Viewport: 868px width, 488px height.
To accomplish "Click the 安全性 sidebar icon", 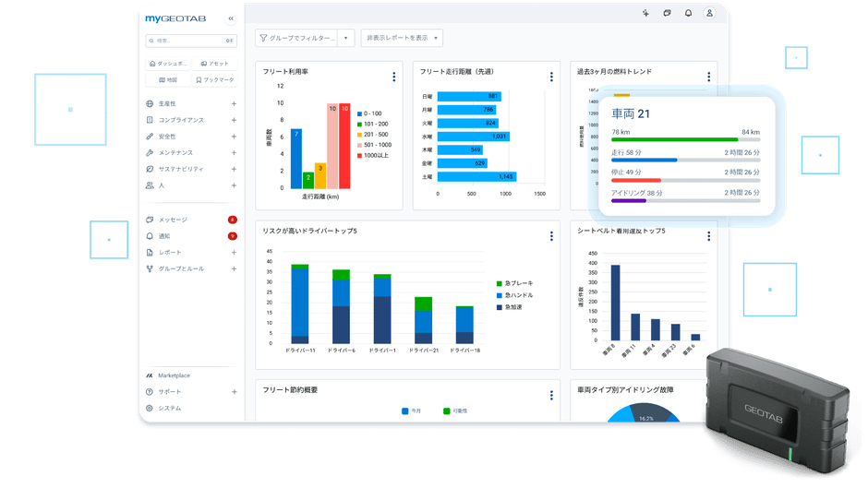I will pos(150,137).
